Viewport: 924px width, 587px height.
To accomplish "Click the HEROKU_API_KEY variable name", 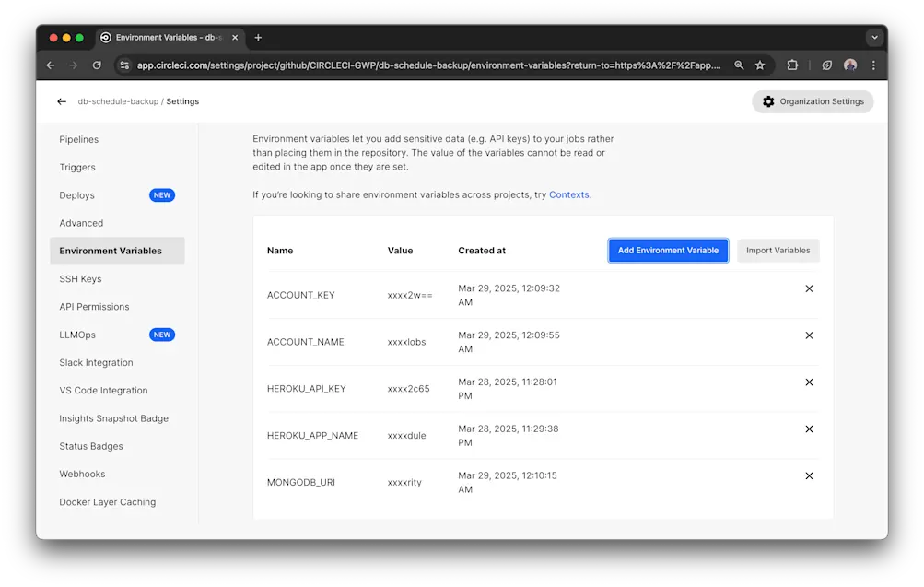I will (307, 389).
